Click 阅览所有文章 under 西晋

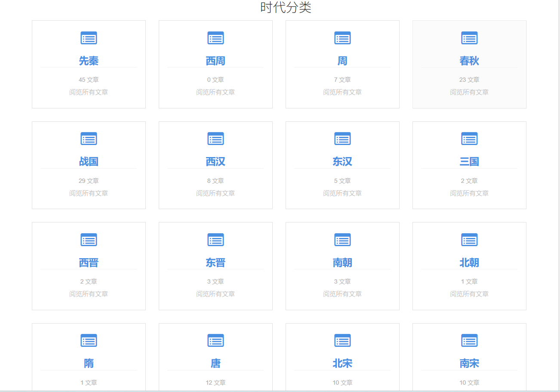point(89,294)
